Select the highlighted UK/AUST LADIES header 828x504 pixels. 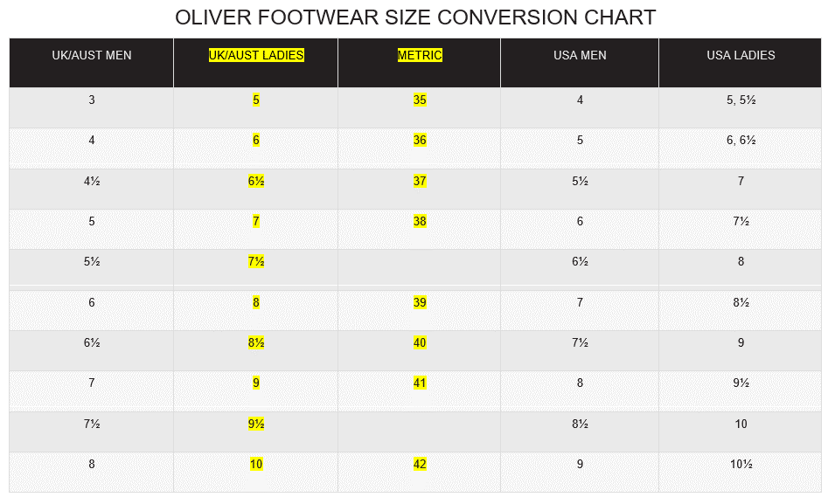[x=256, y=55]
